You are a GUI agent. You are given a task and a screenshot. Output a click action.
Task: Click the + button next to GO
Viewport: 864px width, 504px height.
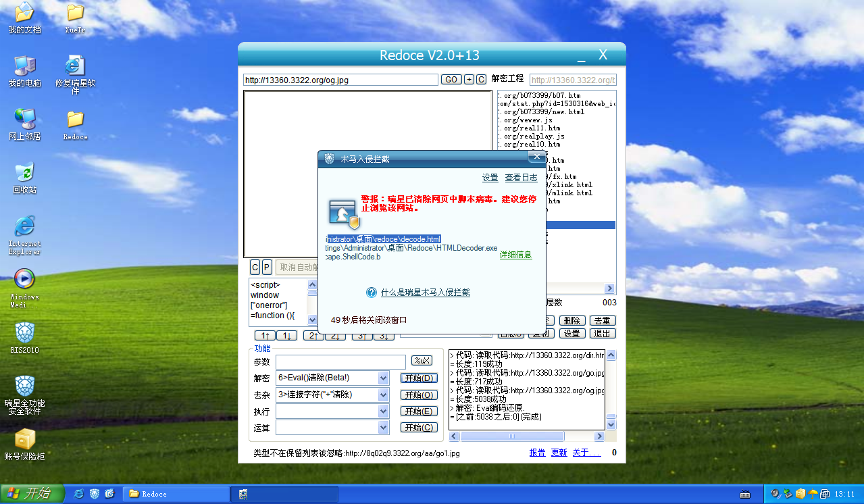point(469,80)
